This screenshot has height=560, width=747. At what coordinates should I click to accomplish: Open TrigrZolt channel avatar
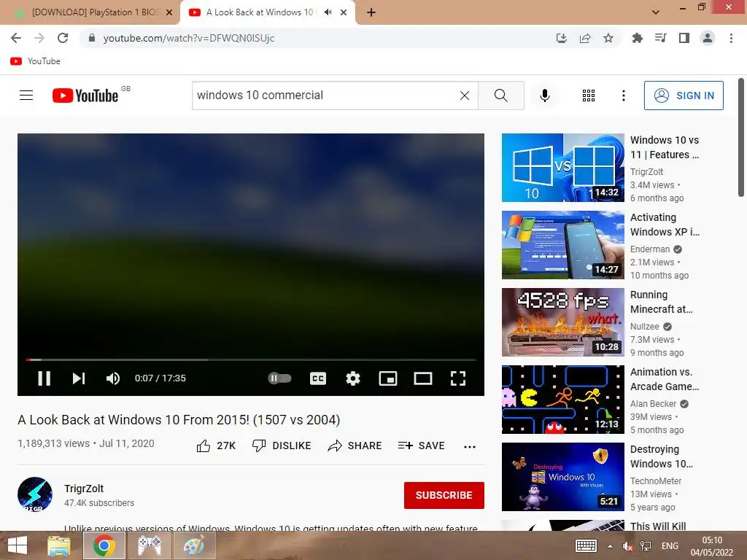click(35, 494)
